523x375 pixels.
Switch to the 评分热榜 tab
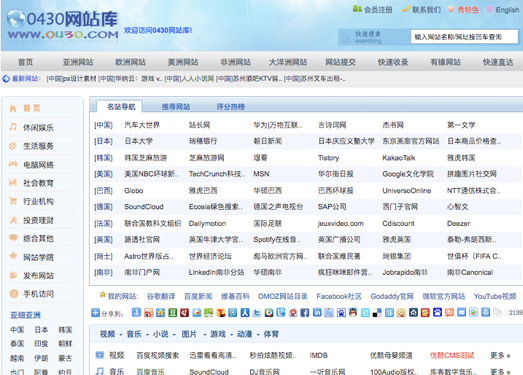pos(230,107)
